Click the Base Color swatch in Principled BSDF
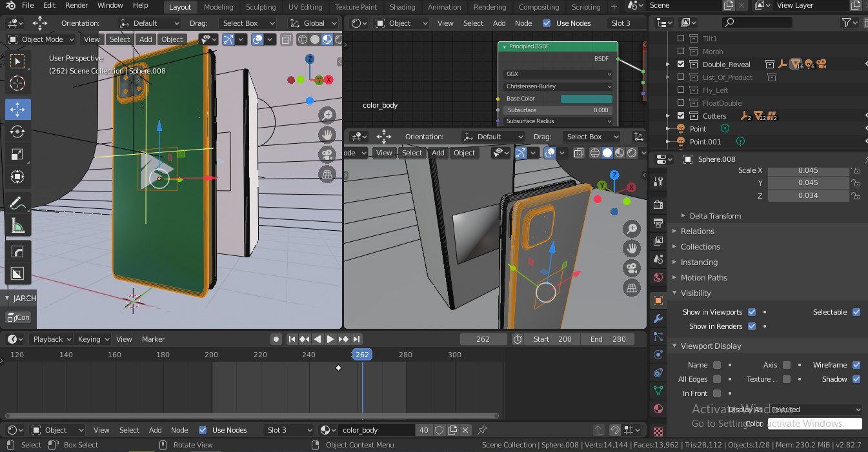This screenshot has width=868, height=452. [586, 98]
